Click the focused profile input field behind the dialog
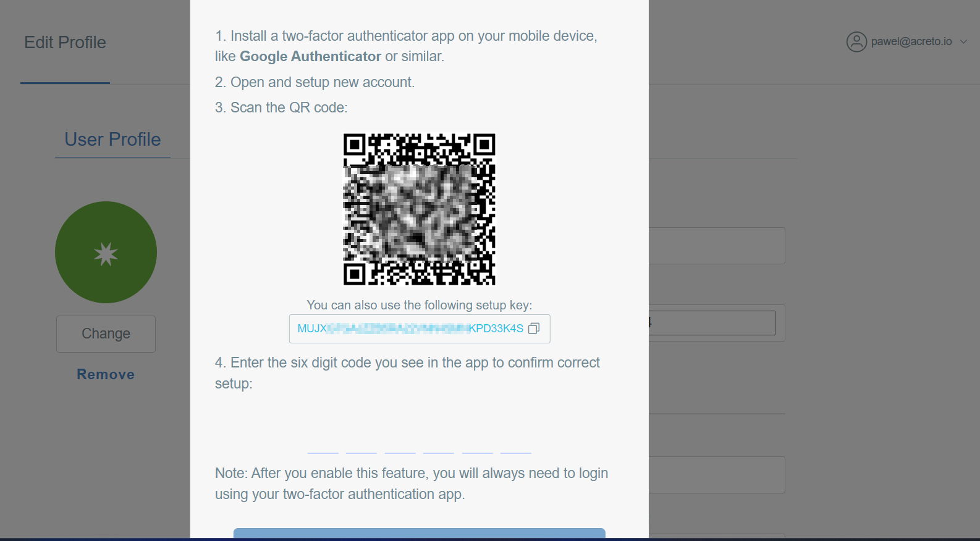This screenshot has width=980, height=541. click(712, 323)
